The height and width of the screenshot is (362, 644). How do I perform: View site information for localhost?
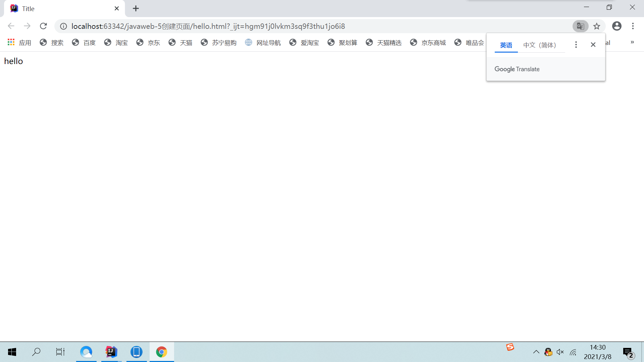click(x=63, y=26)
